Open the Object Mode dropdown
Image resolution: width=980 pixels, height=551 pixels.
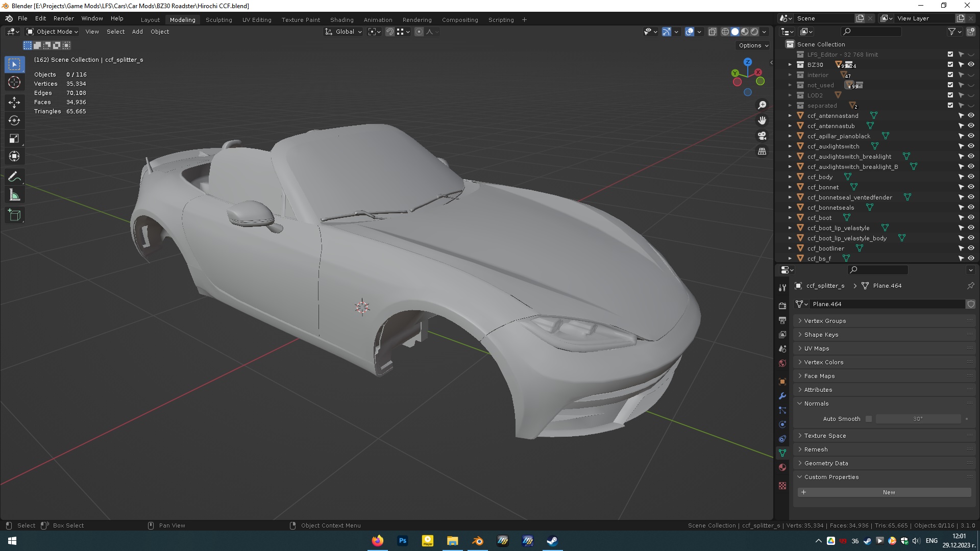pyautogui.click(x=52, y=32)
